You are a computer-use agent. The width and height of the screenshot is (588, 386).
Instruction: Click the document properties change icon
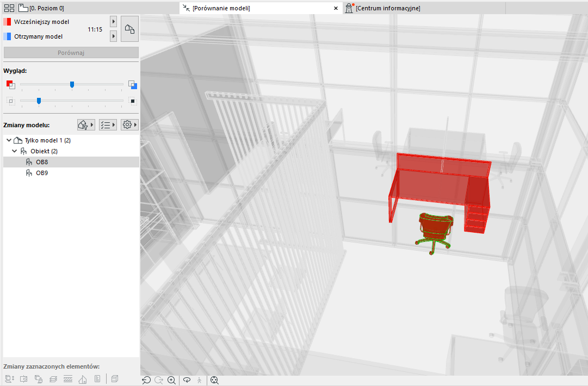click(x=97, y=379)
